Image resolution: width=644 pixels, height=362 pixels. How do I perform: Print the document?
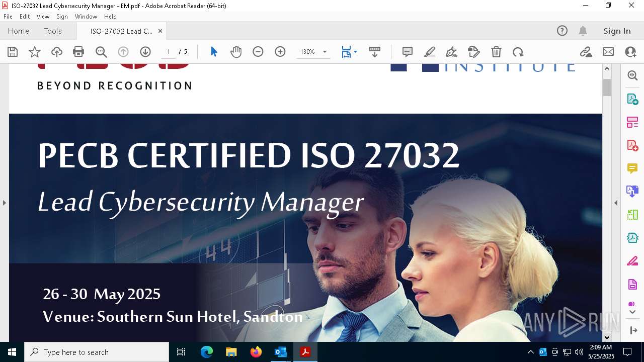tap(78, 52)
